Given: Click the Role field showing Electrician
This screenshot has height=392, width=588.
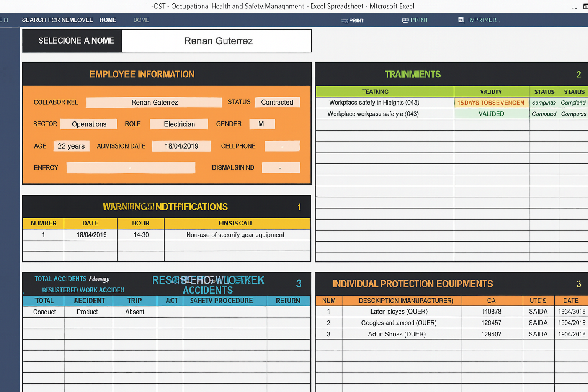Looking at the screenshot, I should [179, 124].
